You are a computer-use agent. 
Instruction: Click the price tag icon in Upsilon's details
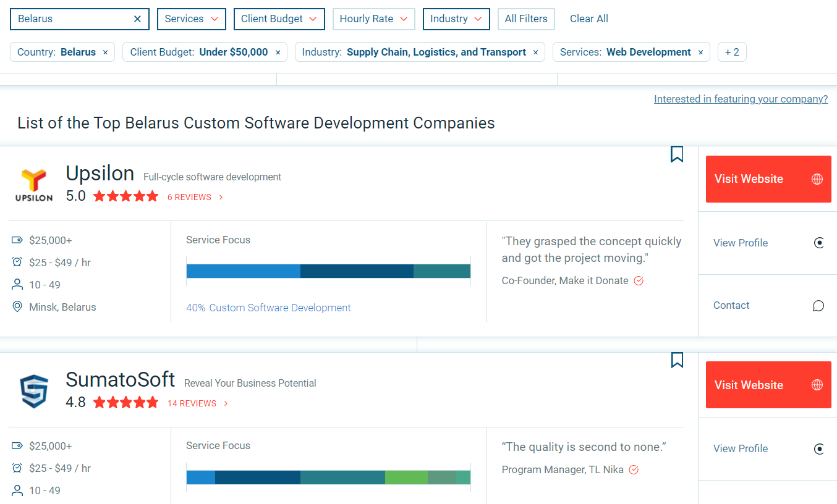pyautogui.click(x=17, y=240)
